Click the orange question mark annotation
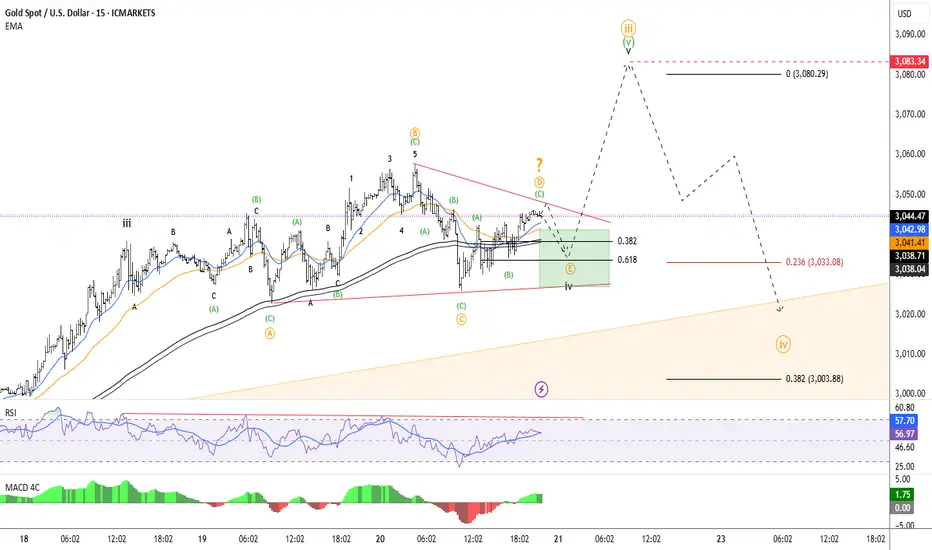Viewport: 932px width, 550px height. [x=539, y=165]
